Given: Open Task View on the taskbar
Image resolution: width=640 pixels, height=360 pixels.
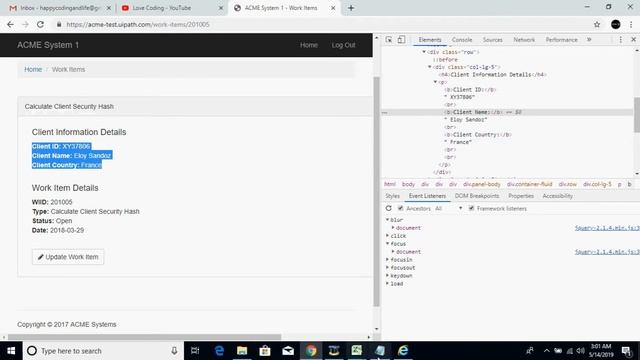Looking at the screenshot, I should click(x=195, y=351).
